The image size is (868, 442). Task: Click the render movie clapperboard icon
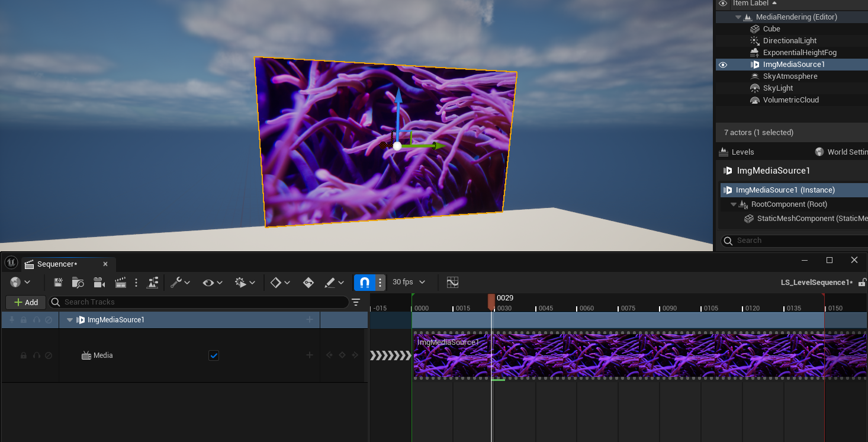120,283
